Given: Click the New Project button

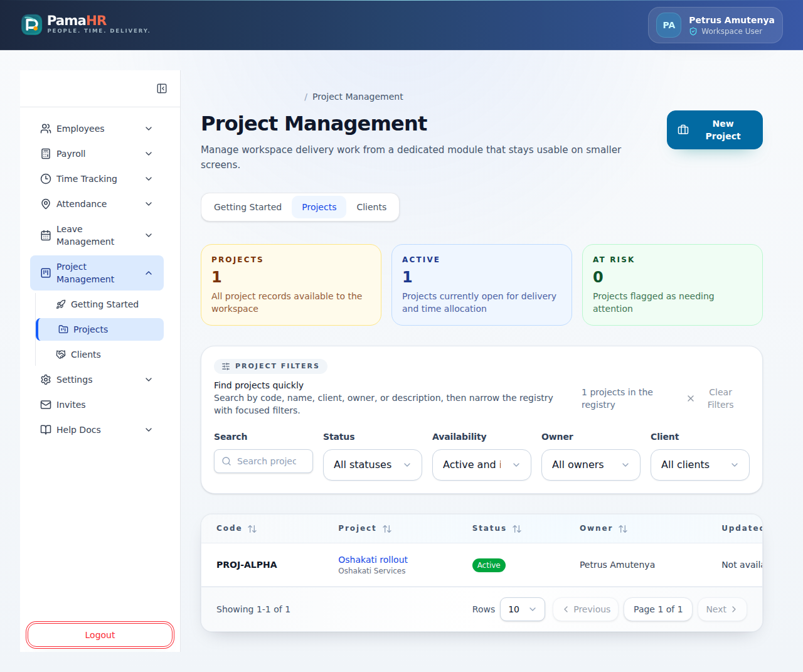Looking at the screenshot, I should (x=715, y=130).
